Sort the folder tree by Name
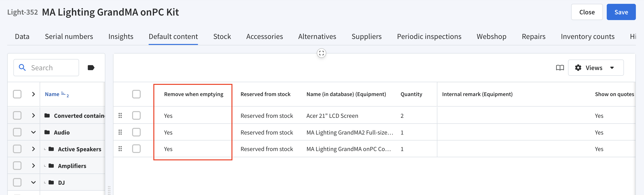This screenshot has height=195, width=644. 52,94
